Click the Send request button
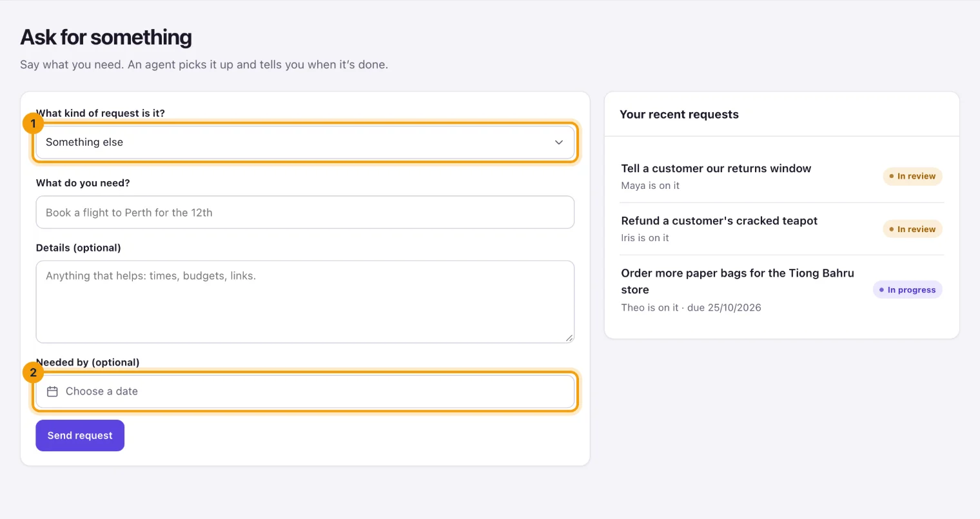This screenshot has height=519, width=980. pyautogui.click(x=80, y=436)
